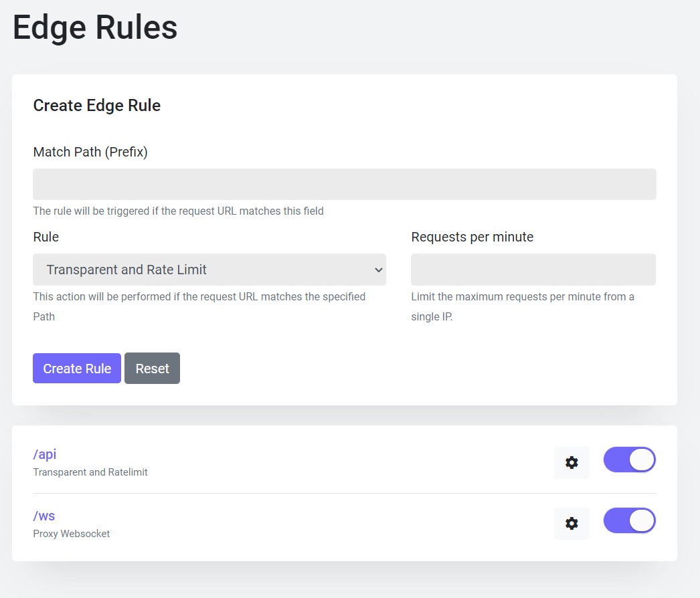Open settings gear for the /api rule
The height and width of the screenshot is (598, 700).
tap(572, 462)
